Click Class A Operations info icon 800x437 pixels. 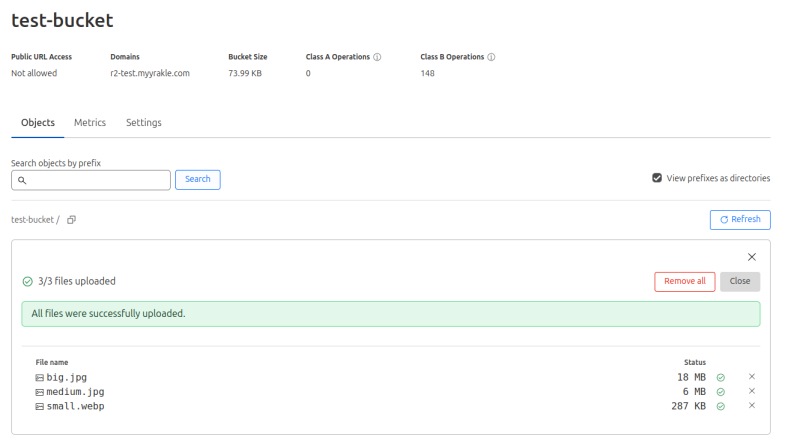point(377,57)
